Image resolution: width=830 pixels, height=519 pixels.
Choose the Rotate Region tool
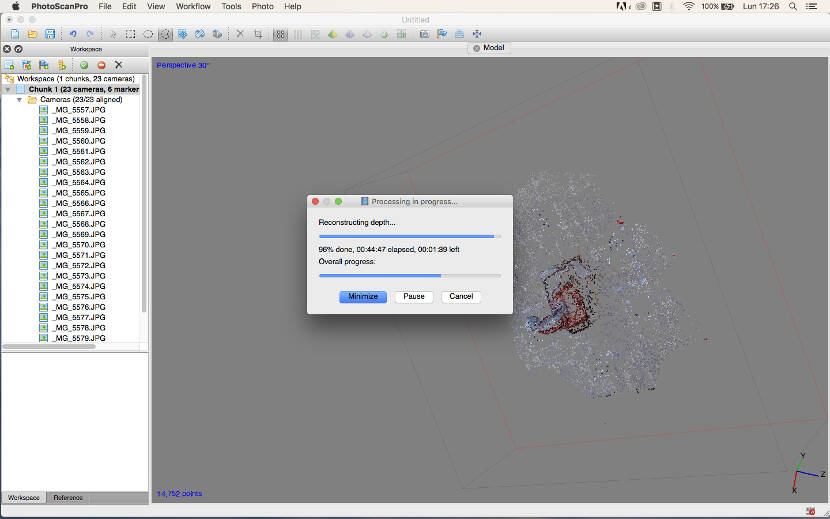point(200,34)
